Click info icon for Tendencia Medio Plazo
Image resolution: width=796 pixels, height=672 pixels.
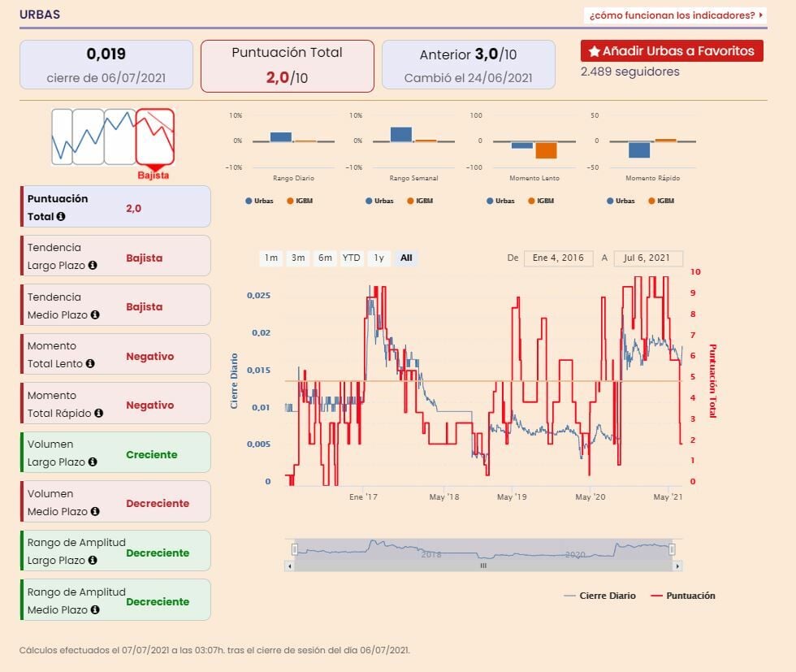[95, 315]
